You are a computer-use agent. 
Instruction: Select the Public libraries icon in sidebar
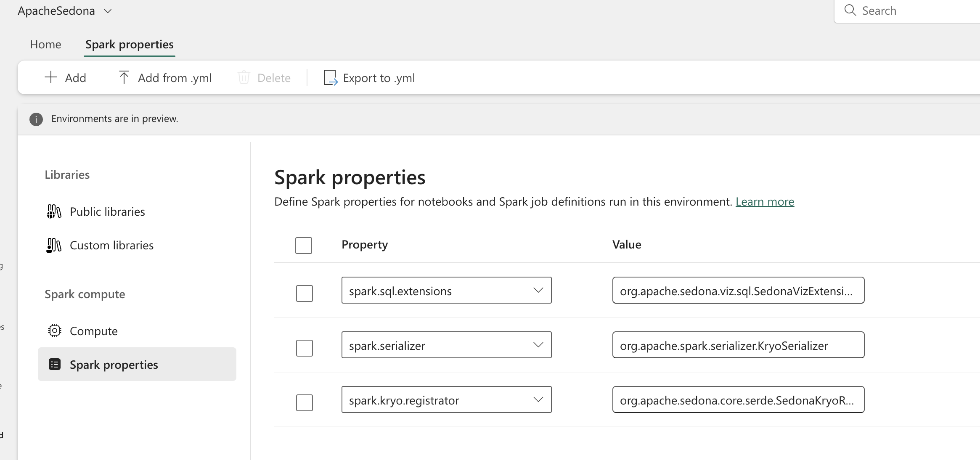53,211
